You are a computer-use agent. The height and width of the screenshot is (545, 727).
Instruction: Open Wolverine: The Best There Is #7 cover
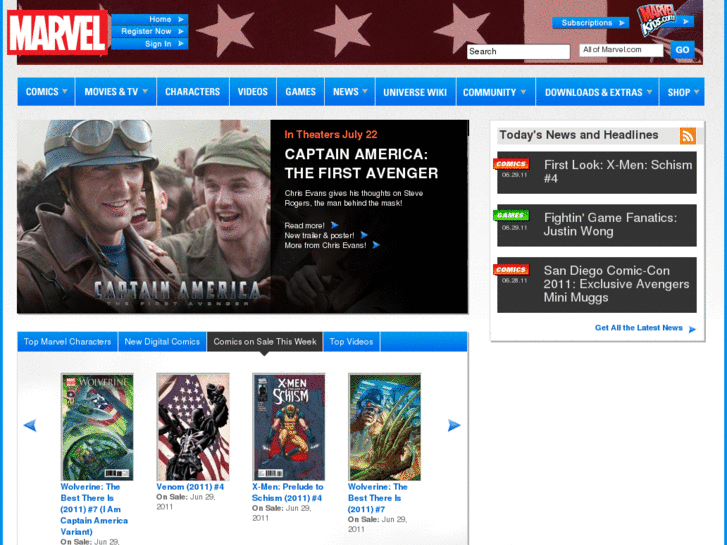click(x=385, y=427)
